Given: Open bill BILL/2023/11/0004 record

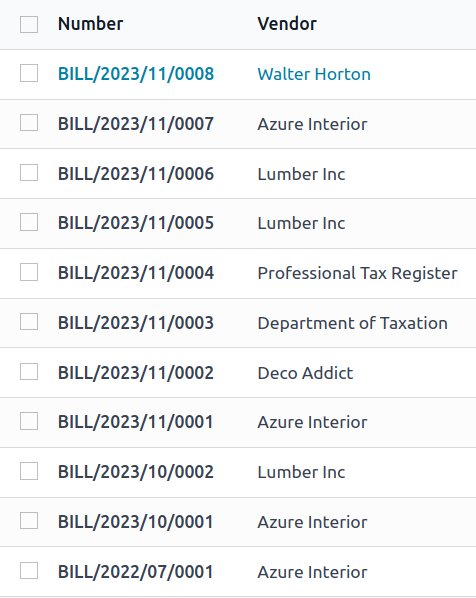Looking at the screenshot, I should [136, 273].
